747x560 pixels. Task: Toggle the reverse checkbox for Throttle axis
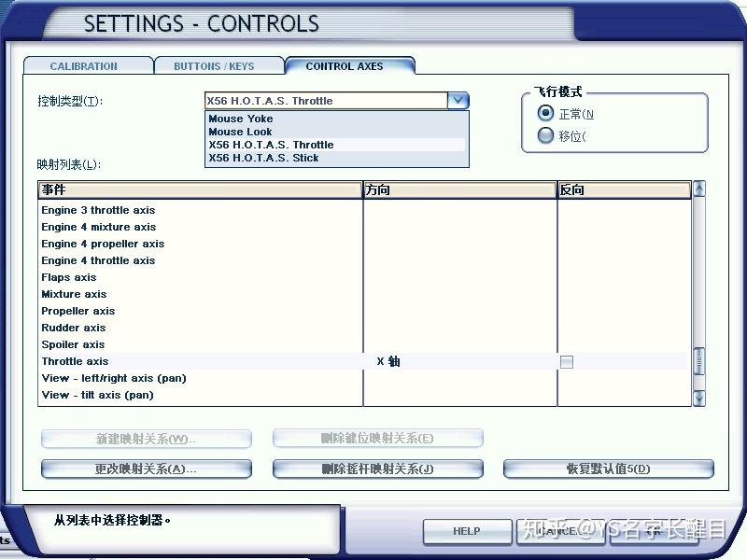click(567, 361)
